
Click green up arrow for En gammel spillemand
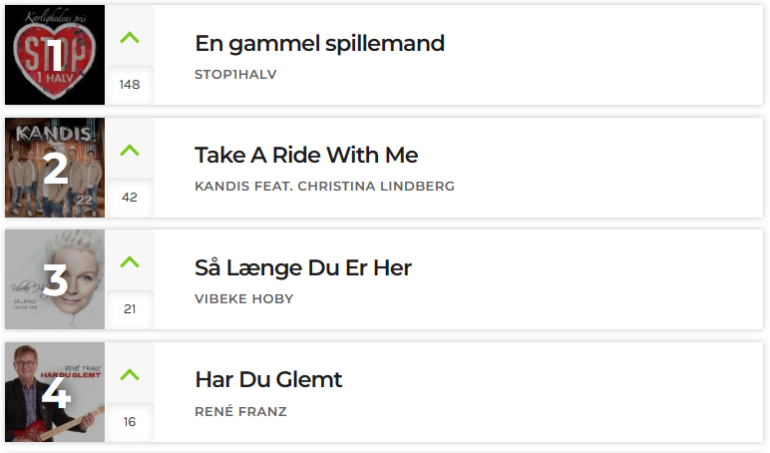coord(130,38)
